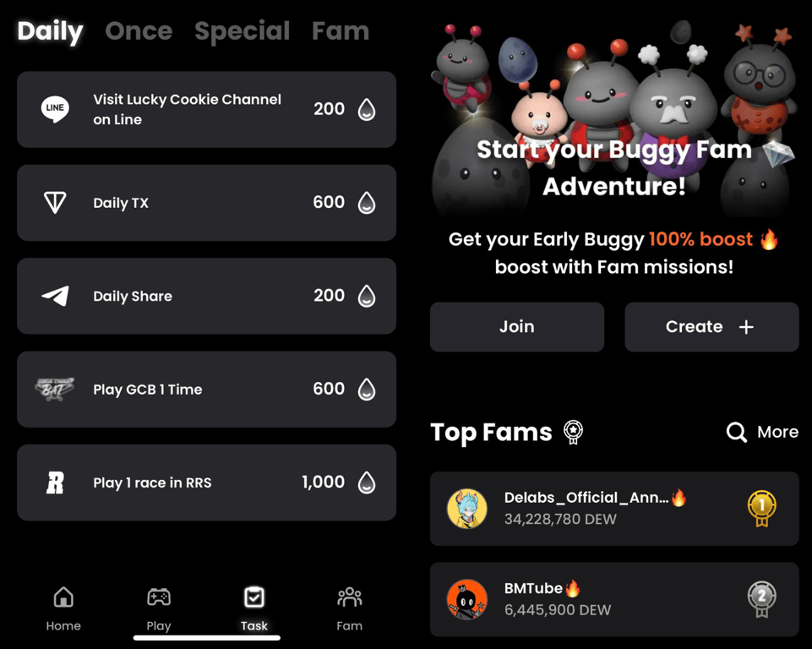Select the Task checklist icon
The width and height of the screenshot is (812, 649).
(x=254, y=597)
